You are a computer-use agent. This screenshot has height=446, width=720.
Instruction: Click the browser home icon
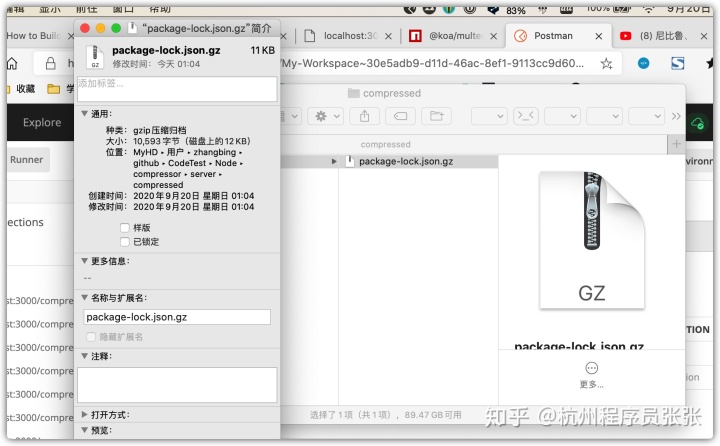coord(12,63)
